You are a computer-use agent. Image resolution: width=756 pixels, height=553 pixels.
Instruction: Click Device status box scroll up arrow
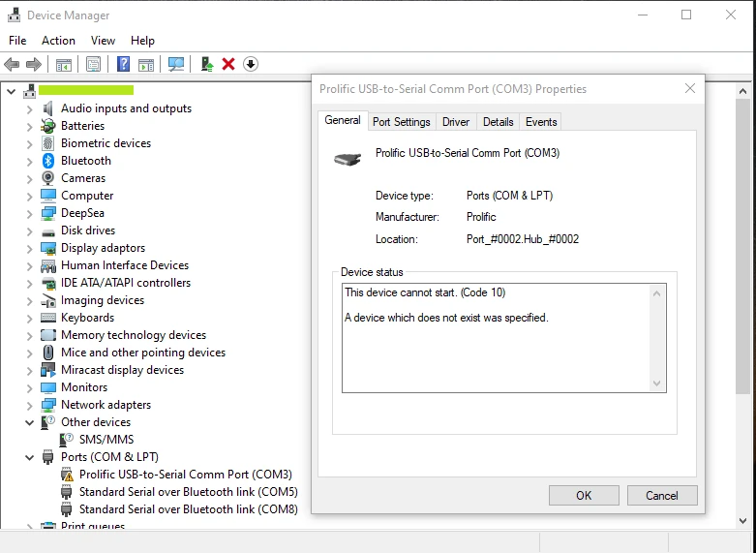click(x=656, y=293)
